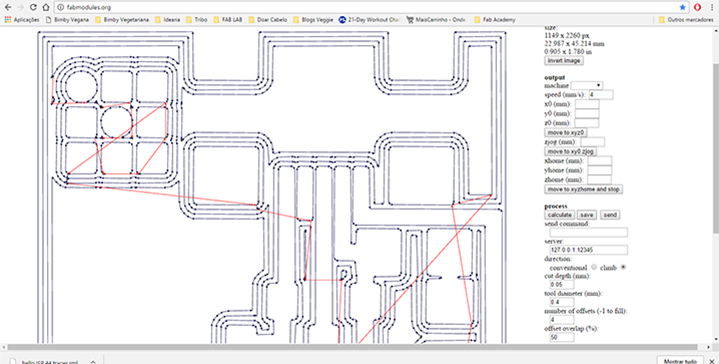Click the move to xy0 zjog button

(x=570, y=151)
